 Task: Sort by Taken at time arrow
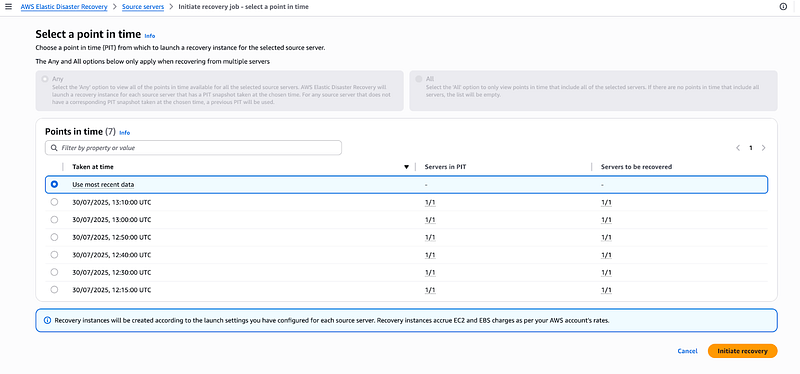(407, 167)
